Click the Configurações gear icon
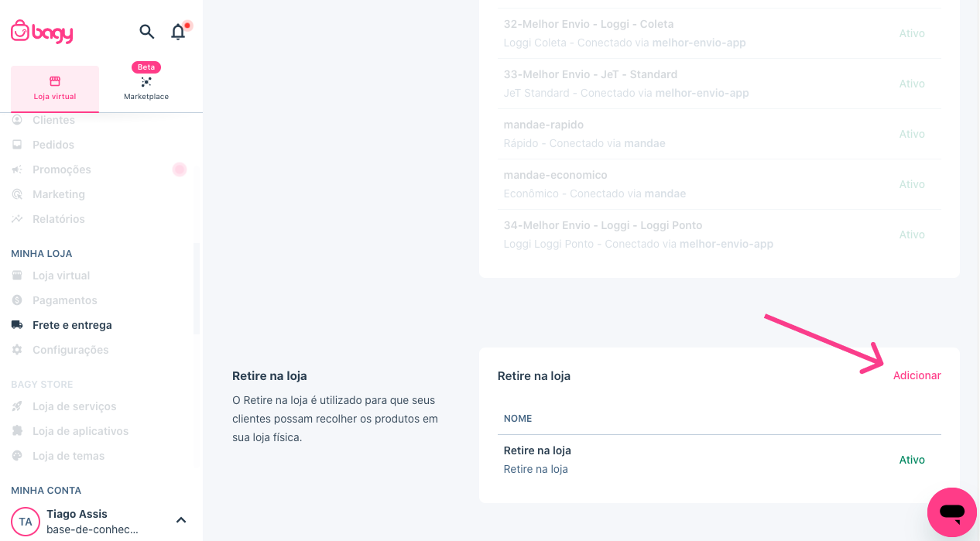The height and width of the screenshot is (541, 980). pos(17,350)
